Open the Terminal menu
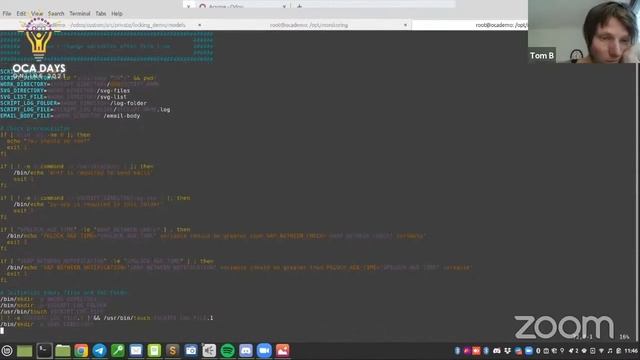Screen dimensions: 640x360 coord(80,13)
